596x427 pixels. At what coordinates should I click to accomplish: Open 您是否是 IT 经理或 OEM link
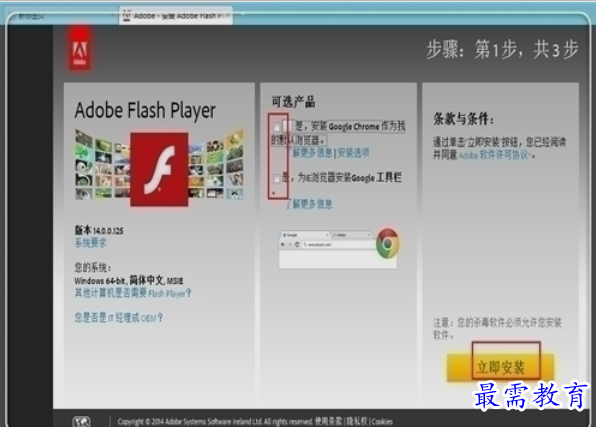(x=119, y=317)
